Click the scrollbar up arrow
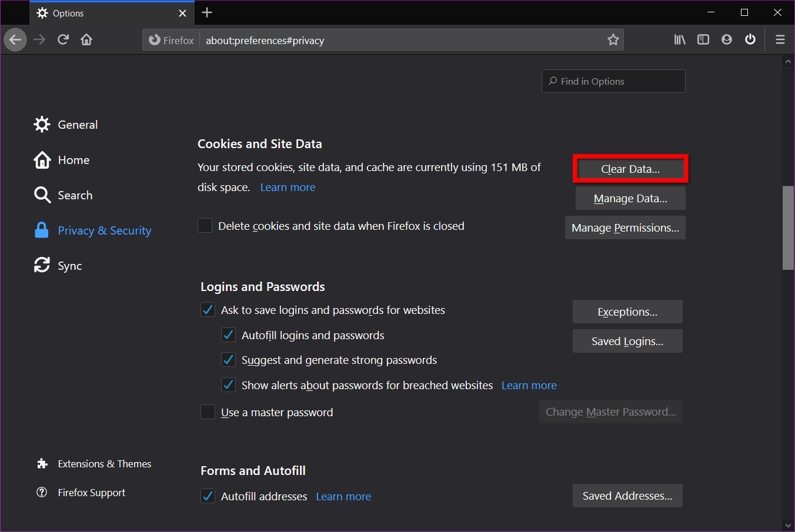The image size is (795, 532). click(x=789, y=61)
